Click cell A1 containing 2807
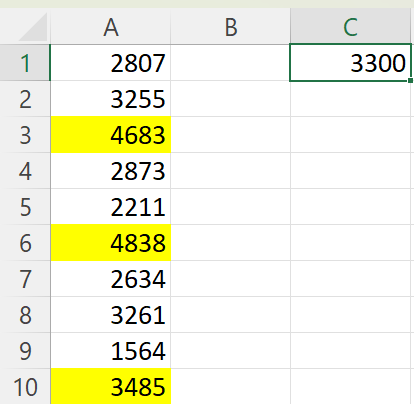This screenshot has width=414, height=404. [x=111, y=63]
